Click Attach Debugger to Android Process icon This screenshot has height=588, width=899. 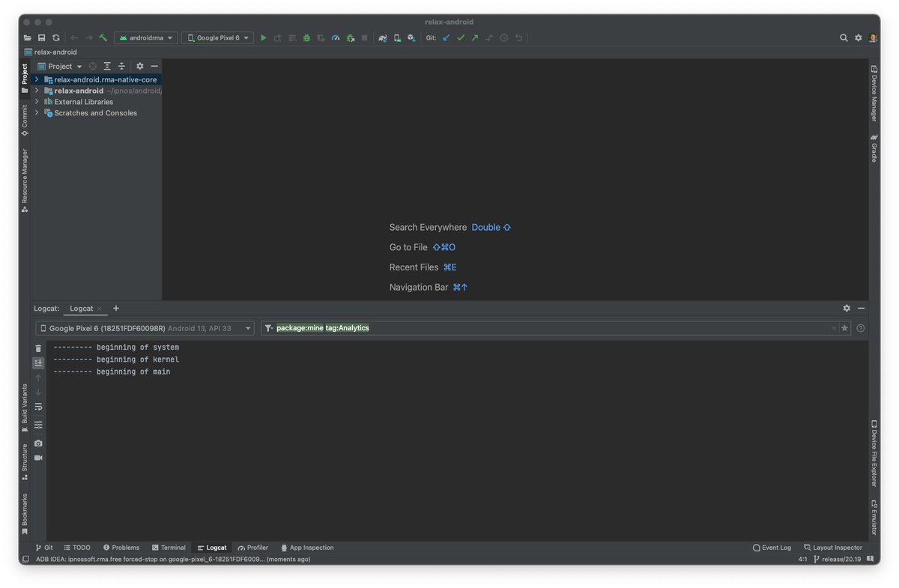click(x=350, y=37)
